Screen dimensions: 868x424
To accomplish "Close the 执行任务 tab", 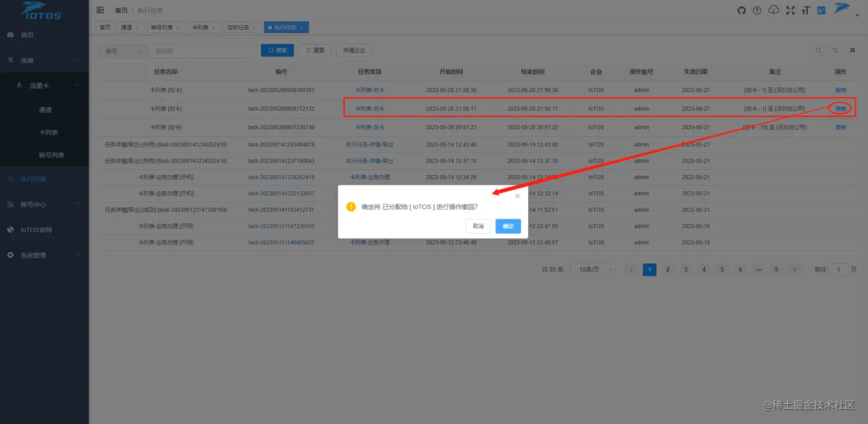I will (x=301, y=28).
